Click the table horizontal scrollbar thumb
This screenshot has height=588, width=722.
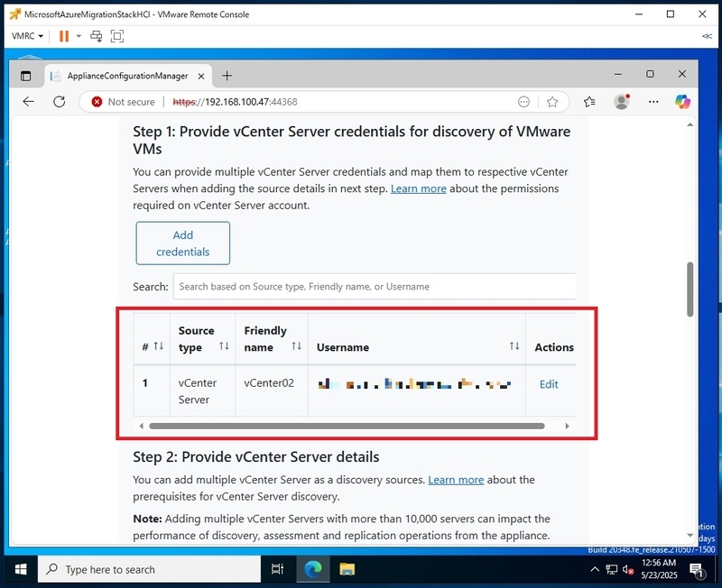[x=347, y=426]
